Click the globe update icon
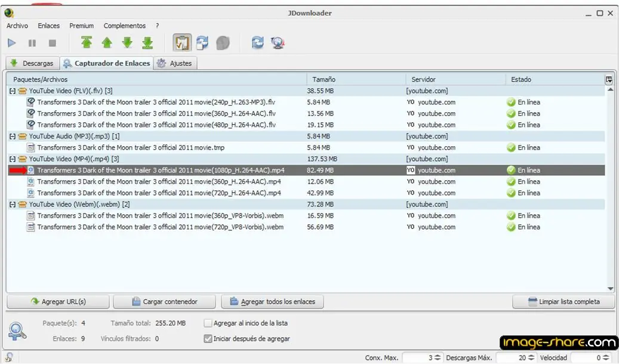619x364 pixels. 278,42
